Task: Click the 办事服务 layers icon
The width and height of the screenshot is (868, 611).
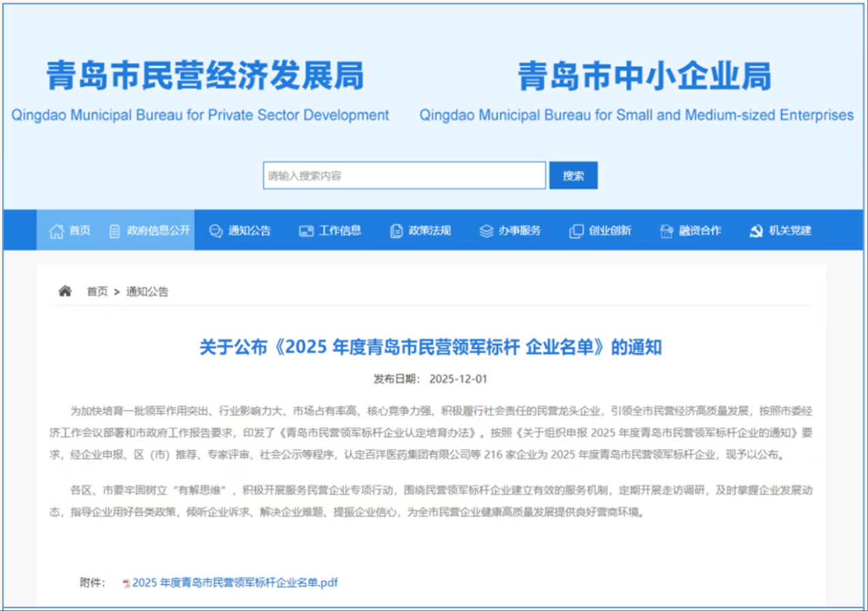Action: click(486, 231)
